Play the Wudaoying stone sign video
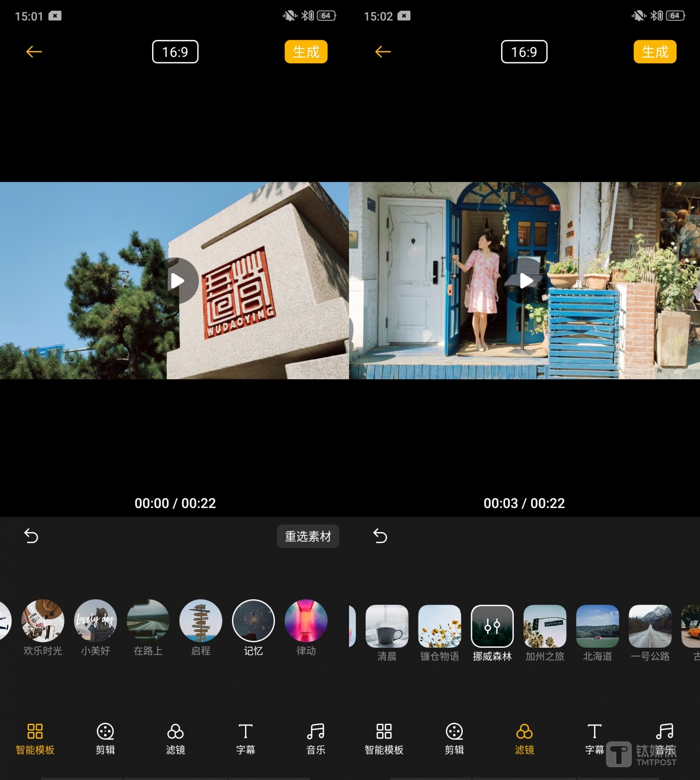Screen dimensions: 700x780 177,281
